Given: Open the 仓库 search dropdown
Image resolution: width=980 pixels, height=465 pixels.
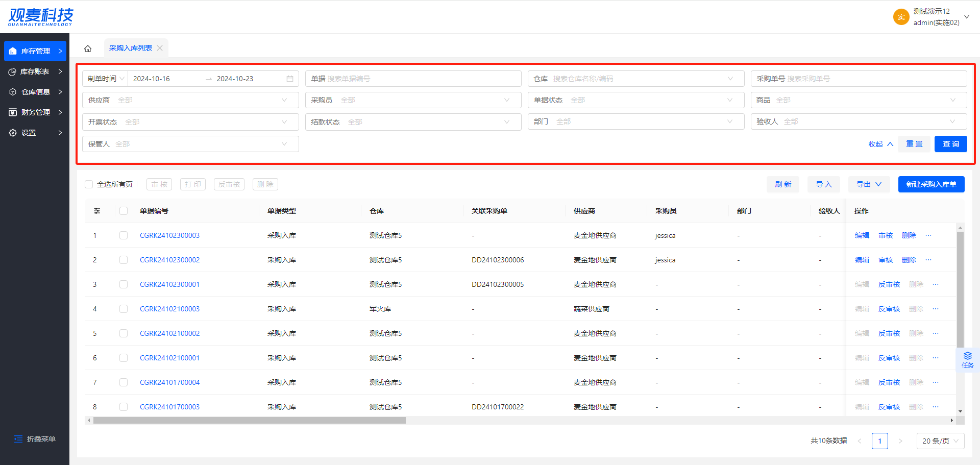Looking at the screenshot, I should tap(636, 79).
